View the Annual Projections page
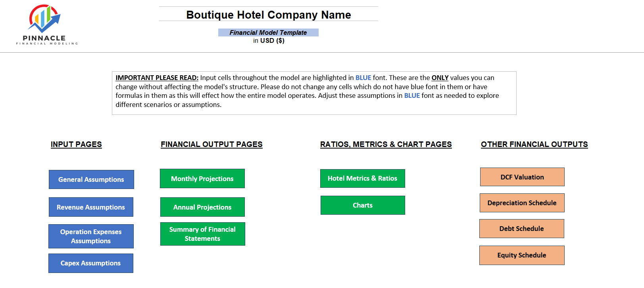This screenshot has height=288, width=644. click(202, 207)
